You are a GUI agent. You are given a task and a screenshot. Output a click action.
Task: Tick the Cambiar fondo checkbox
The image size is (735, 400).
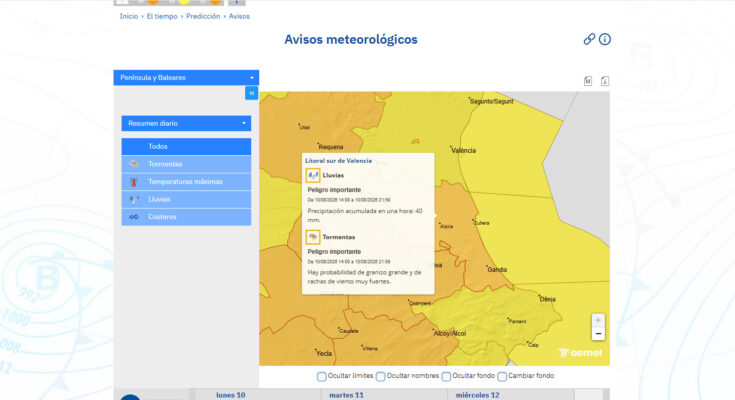point(502,377)
